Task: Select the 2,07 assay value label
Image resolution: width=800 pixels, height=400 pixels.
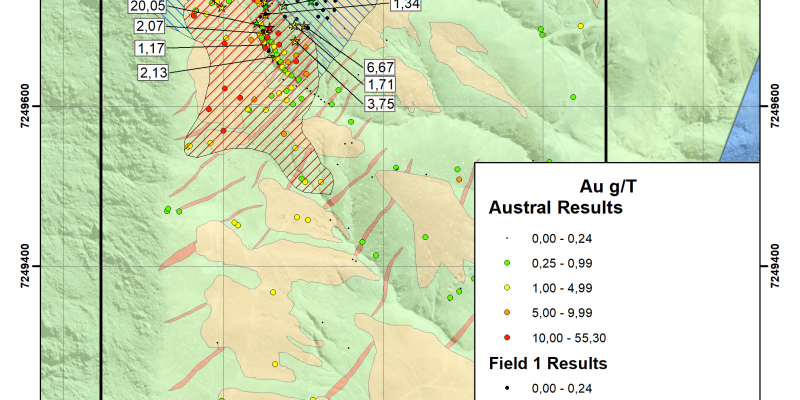Action: click(150, 24)
